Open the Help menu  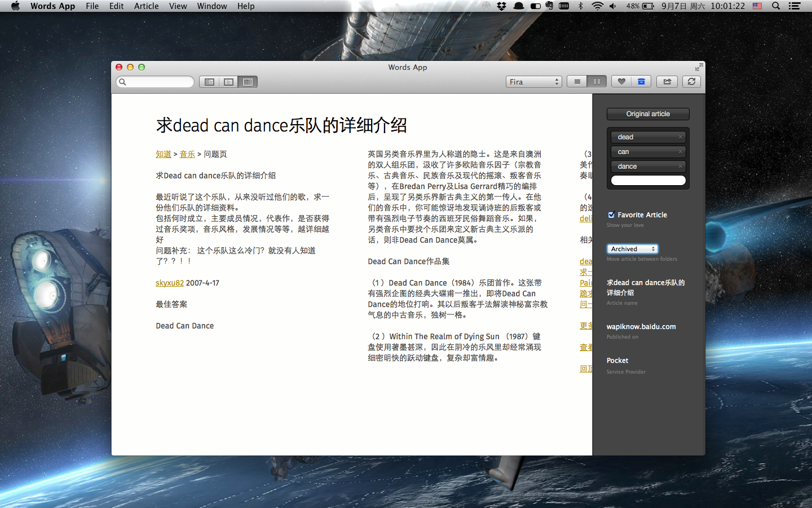pos(246,6)
